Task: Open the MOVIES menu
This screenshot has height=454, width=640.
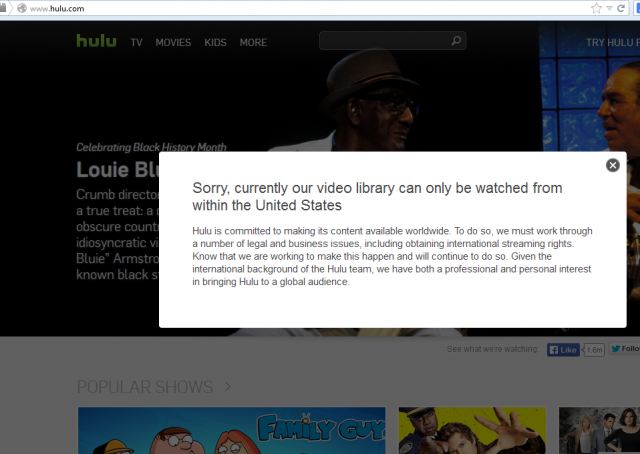Action: pyautogui.click(x=173, y=42)
